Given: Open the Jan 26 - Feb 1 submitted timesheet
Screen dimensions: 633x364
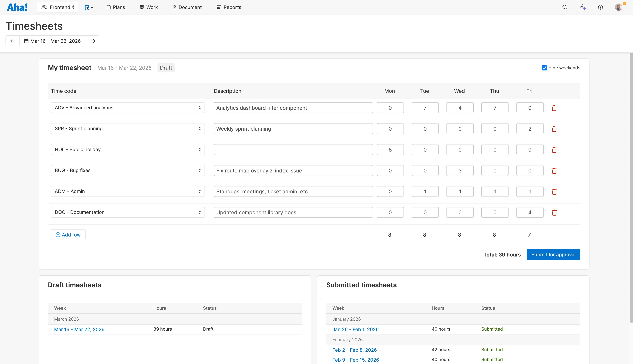Looking at the screenshot, I should tap(355, 329).
